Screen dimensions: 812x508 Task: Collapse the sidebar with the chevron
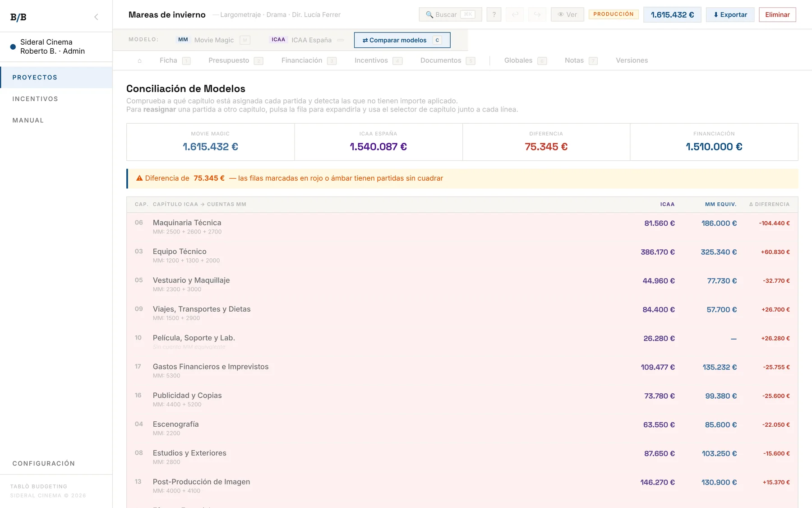(96, 17)
